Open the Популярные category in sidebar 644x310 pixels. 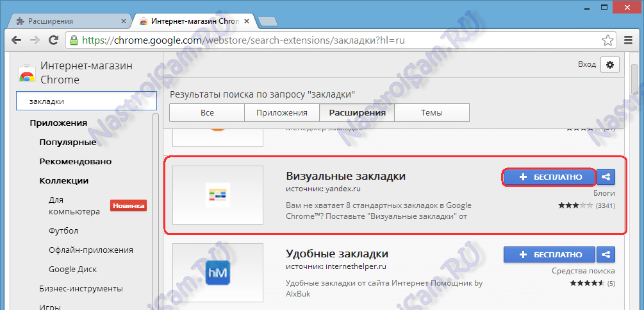click(67, 142)
